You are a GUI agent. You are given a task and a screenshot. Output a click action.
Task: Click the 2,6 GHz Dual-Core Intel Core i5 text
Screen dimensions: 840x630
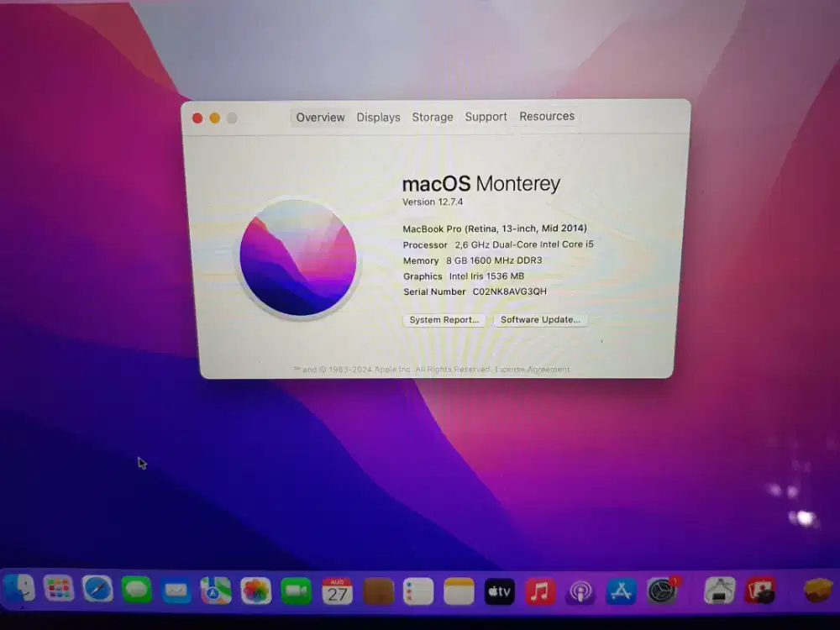point(524,244)
